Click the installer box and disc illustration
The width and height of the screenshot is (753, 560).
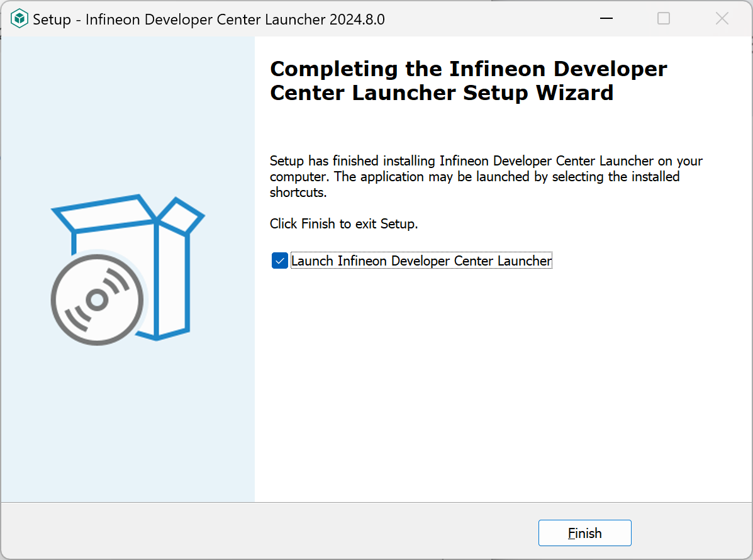[x=128, y=269]
